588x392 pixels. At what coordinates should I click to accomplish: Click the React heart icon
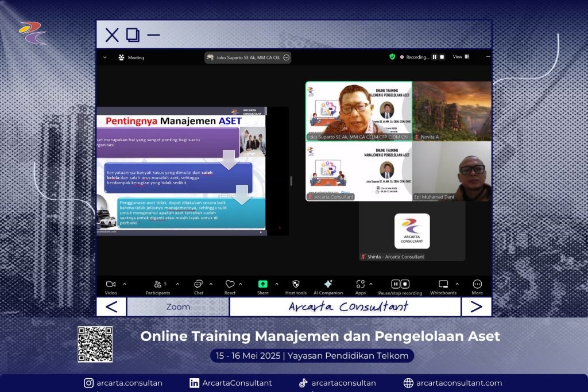[230, 286]
